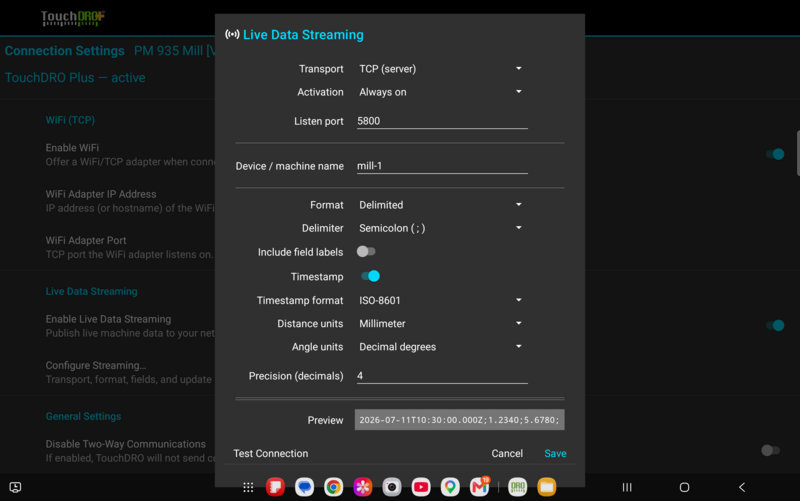Open YouTube from the taskbar
The width and height of the screenshot is (800, 501).
pyautogui.click(x=421, y=487)
